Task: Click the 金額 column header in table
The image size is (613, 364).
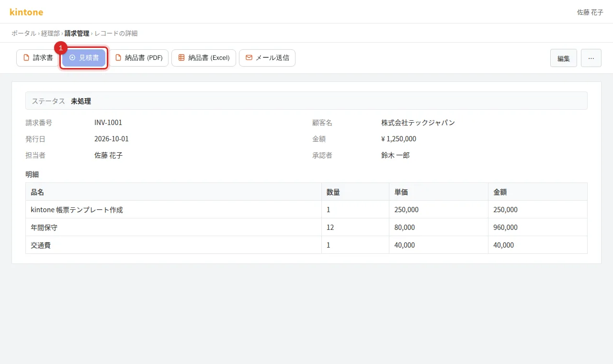Action: [538, 192]
